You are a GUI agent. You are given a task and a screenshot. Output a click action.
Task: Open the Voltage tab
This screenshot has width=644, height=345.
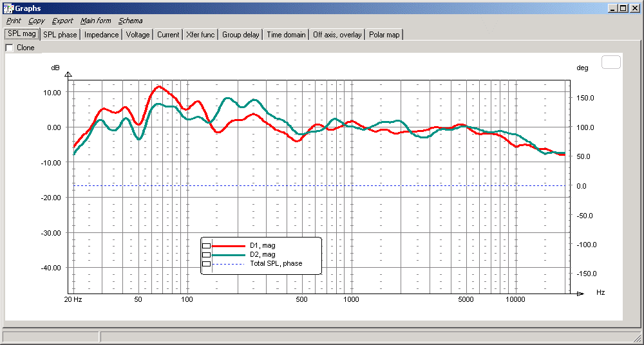click(138, 35)
